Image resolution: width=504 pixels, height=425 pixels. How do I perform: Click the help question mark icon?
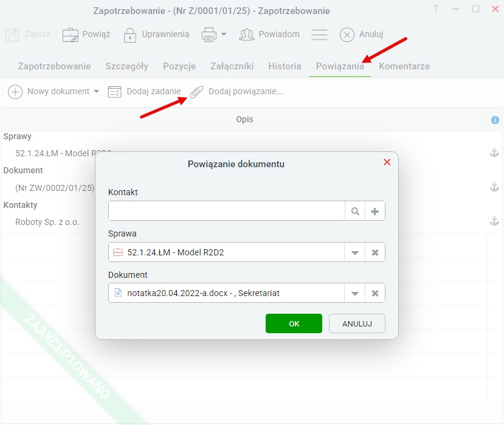pyautogui.click(x=435, y=9)
